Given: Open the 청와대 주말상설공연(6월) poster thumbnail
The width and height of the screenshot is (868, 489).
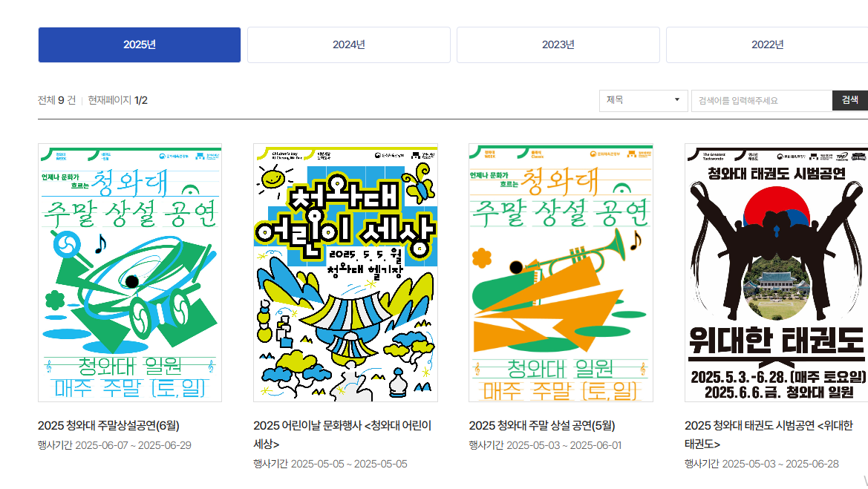Looking at the screenshot, I should 130,273.
